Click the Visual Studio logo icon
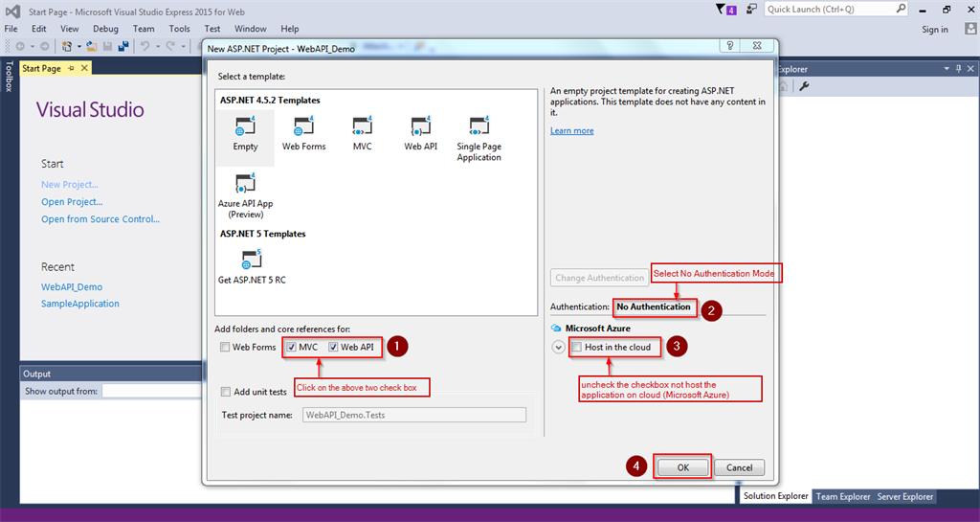Image resolution: width=980 pixels, height=522 pixels. coord(12,11)
